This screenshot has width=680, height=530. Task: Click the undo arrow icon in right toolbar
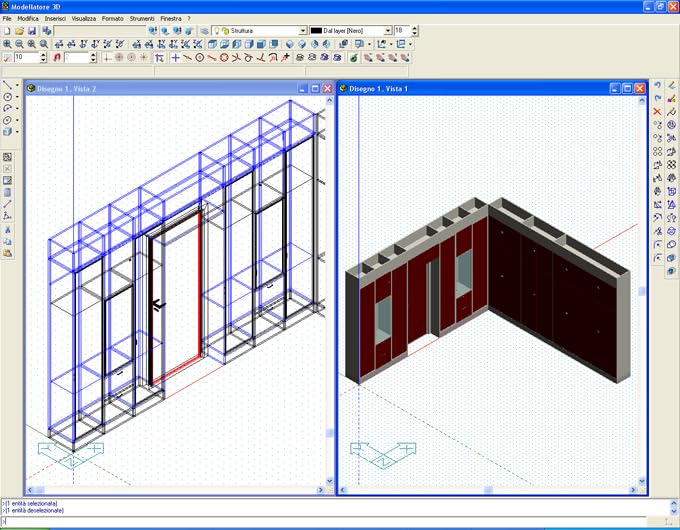(x=657, y=85)
